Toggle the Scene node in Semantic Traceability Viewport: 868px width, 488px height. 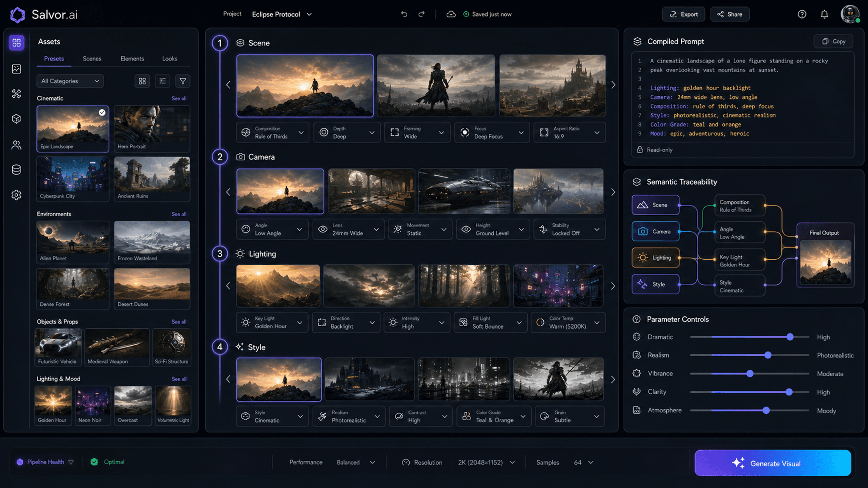(x=655, y=205)
